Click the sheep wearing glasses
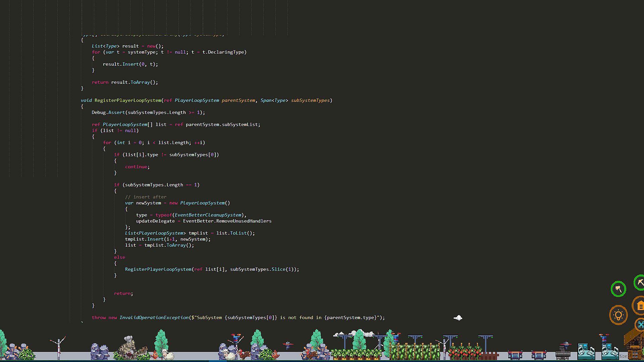This screenshot has width=644, height=362. (229, 354)
